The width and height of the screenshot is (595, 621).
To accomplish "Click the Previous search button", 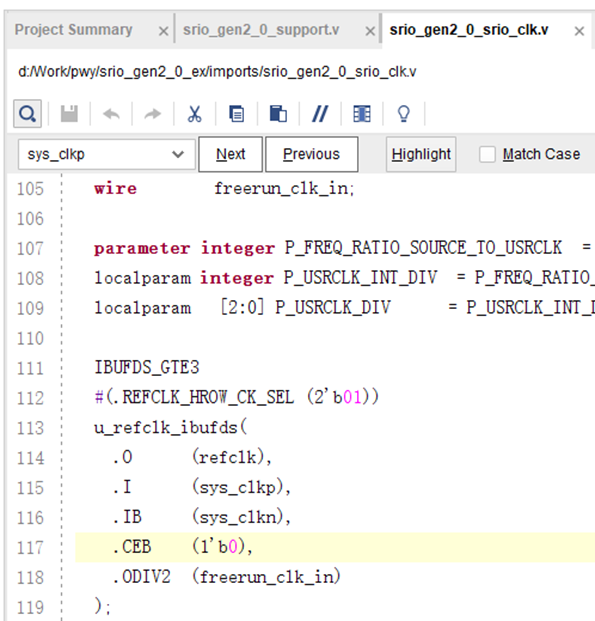I will tap(311, 154).
